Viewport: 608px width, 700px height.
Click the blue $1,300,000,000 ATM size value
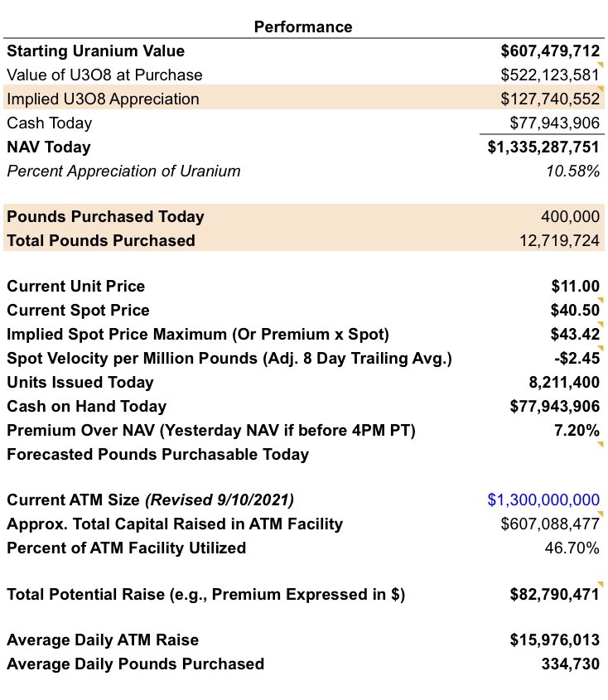(x=543, y=500)
